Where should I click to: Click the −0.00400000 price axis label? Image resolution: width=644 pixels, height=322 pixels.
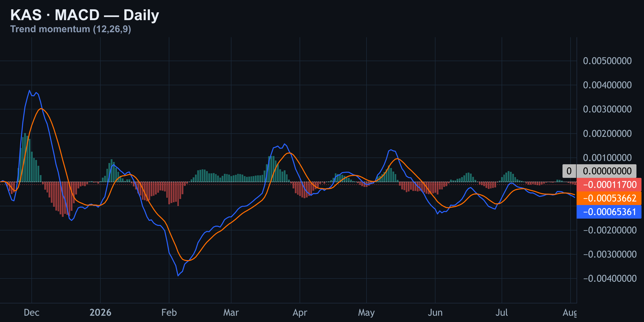tap(610, 278)
